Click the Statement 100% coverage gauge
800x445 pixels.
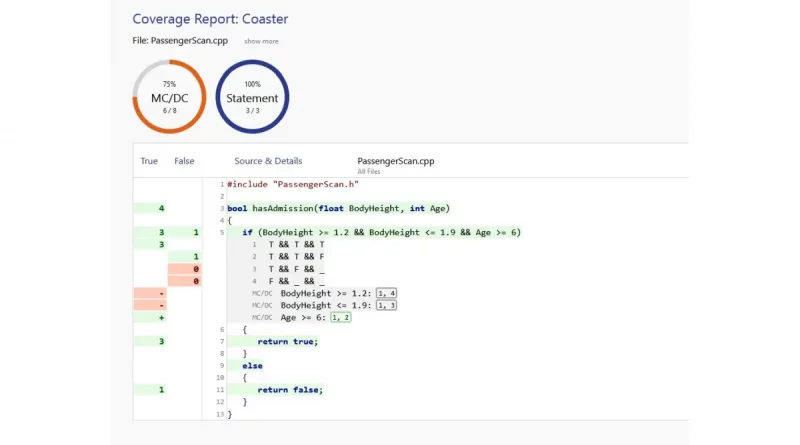252,97
